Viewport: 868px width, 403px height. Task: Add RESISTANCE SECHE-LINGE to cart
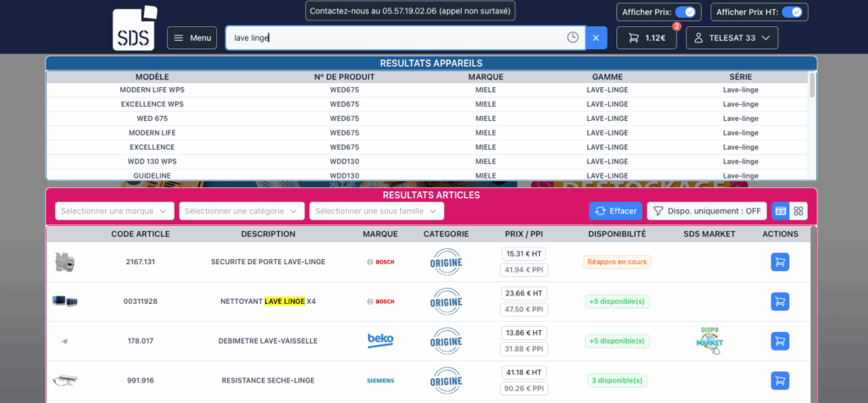click(780, 381)
